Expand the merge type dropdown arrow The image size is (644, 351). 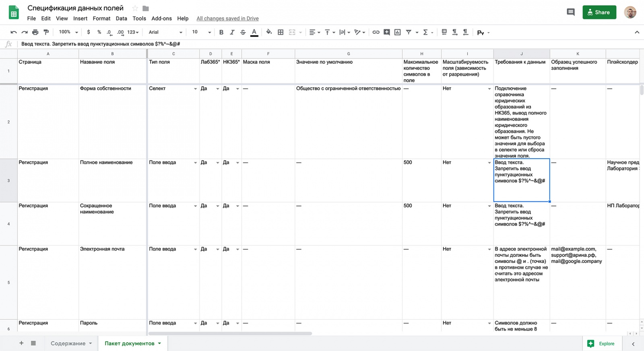(x=300, y=32)
